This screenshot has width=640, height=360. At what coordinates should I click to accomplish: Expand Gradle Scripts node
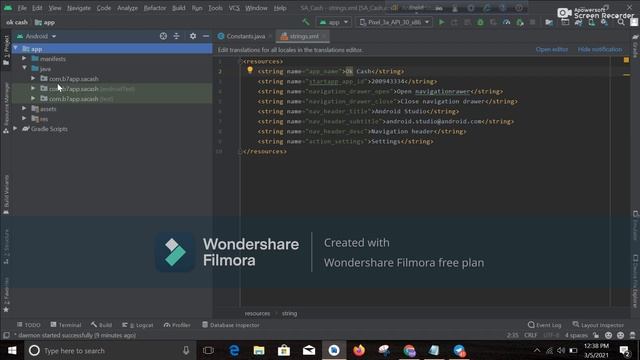pos(16,129)
